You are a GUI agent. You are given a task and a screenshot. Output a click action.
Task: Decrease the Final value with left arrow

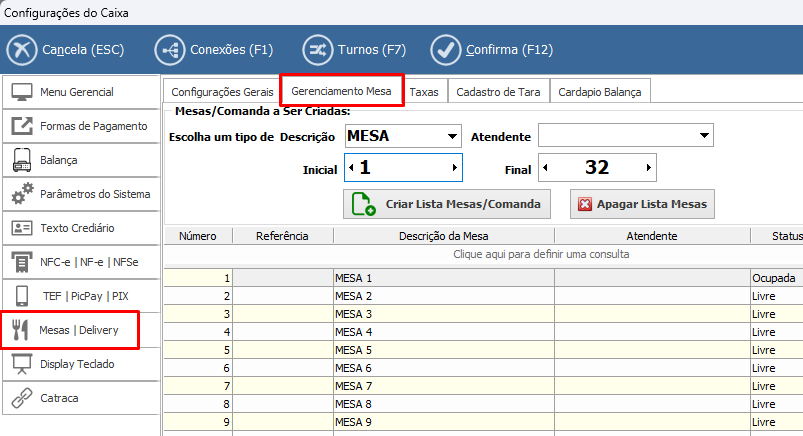click(546, 168)
